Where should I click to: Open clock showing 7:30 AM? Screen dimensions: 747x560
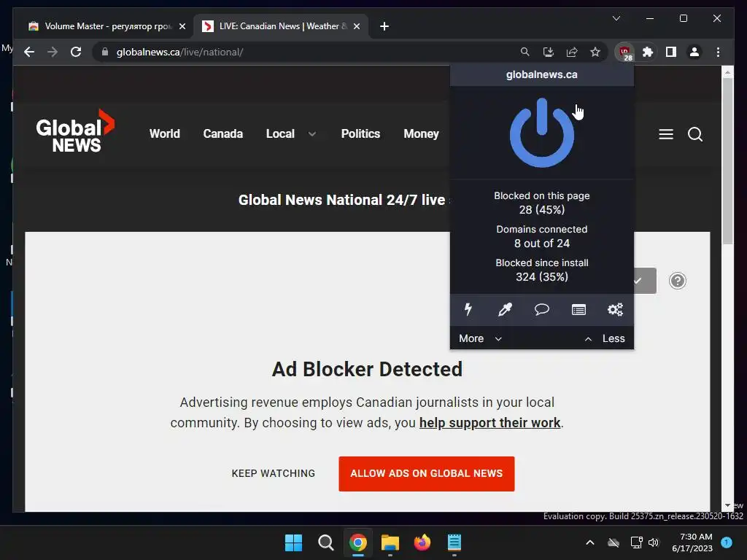692,542
